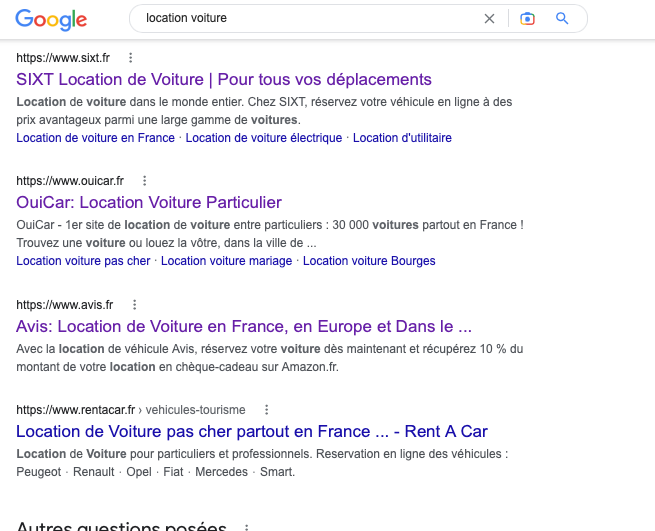
Task: Click Avis snippet mentioning chèque-cadeau Amazon.fr
Action: [269, 358]
